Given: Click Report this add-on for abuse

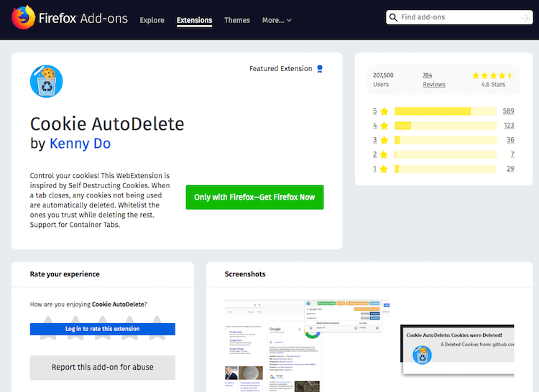Looking at the screenshot, I should [x=103, y=368].
